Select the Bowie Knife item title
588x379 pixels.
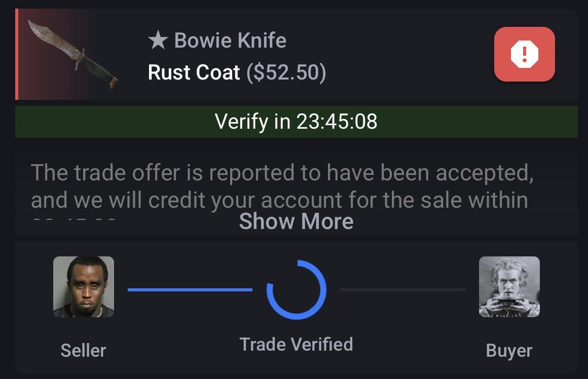click(230, 41)
